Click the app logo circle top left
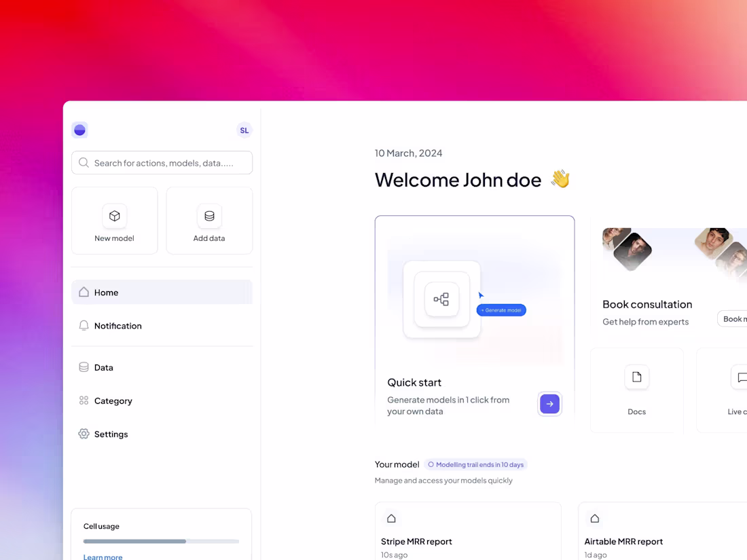The height and width of the screenshot is (560, 747). [79, 130]
